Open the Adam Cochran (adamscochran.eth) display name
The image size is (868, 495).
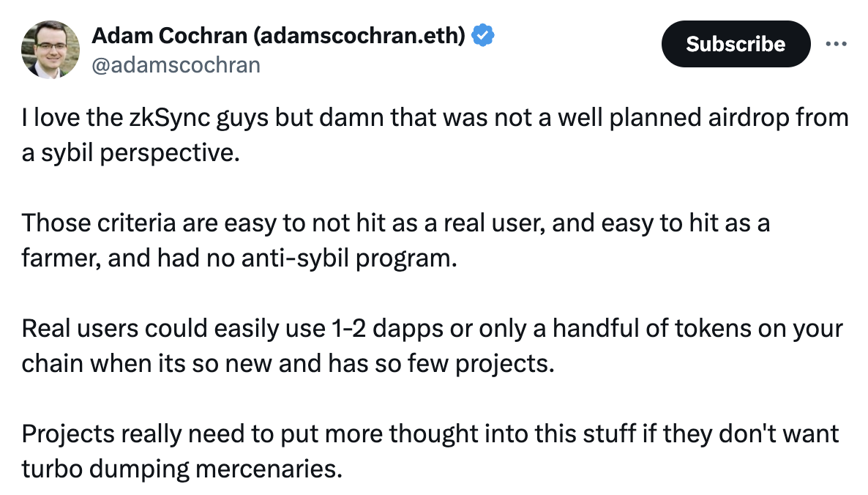(x=278, y=34)
